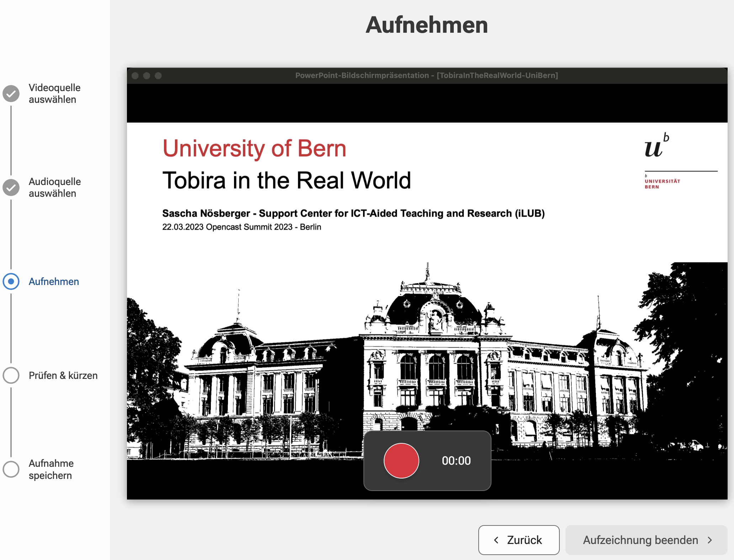
Task: Click the checkmark icon beside Audioquelle auswählen
Action: (x=11, y=187)
